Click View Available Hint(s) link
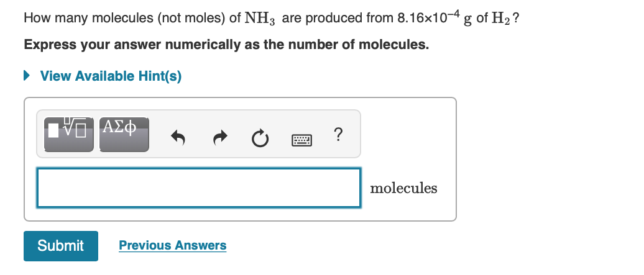Viewport: 644px width, 275px height. tap(111, 76)
